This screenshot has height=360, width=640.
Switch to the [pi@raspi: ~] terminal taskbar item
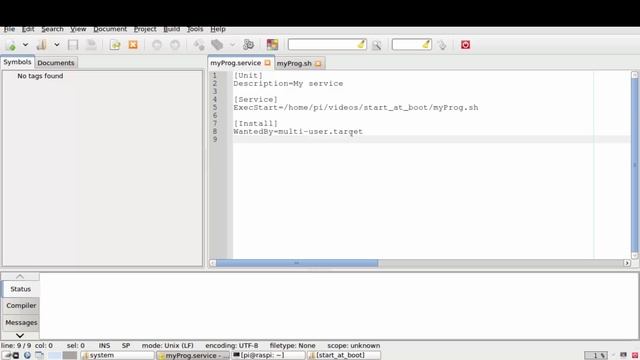tap(268, 355)
